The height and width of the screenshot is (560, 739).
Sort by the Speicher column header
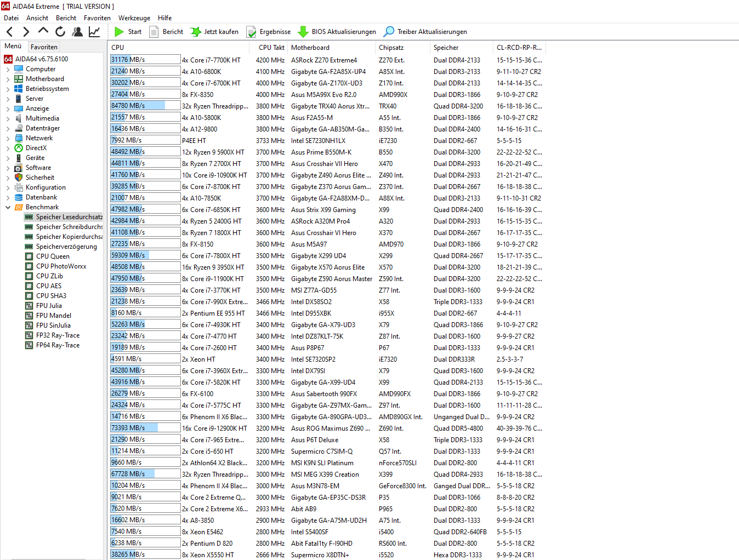click(461, 48)
